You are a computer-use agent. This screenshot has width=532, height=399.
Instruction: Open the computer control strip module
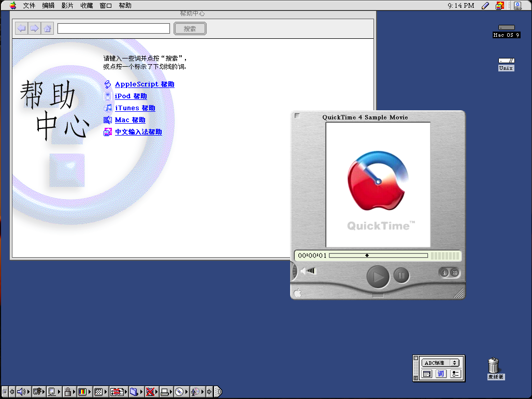(x=54, y=392)
